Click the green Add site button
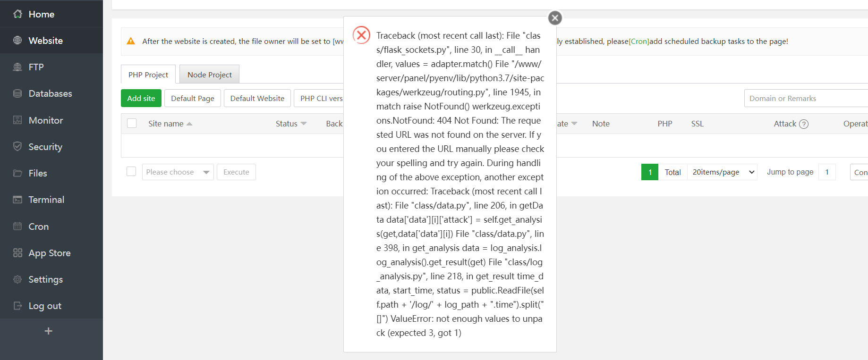 coord(141,98)
